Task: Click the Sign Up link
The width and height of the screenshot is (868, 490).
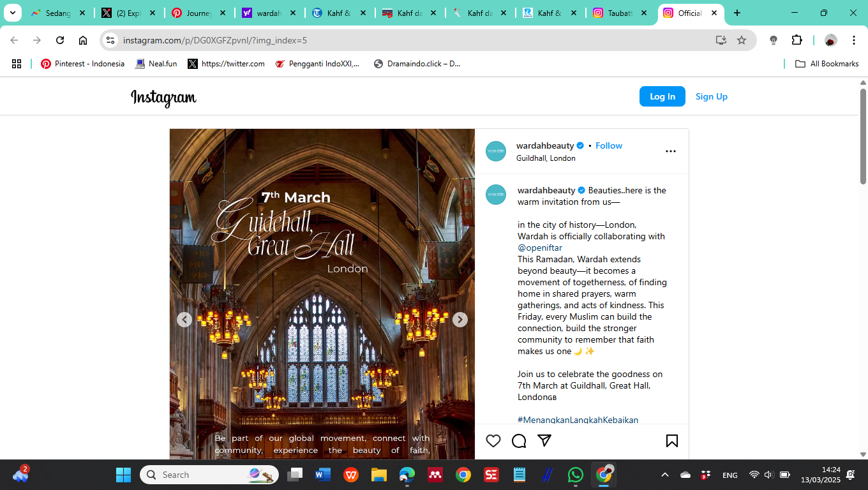Action: [712, 96]
